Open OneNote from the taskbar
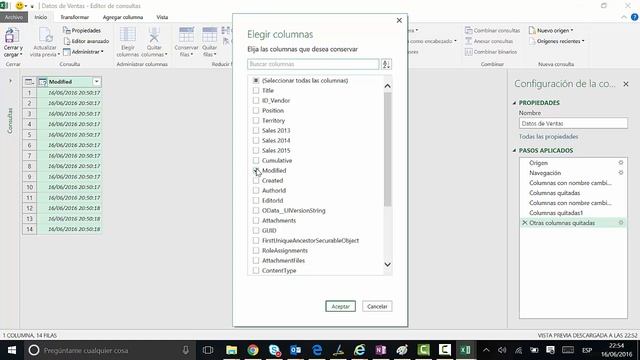Image resolution: width=640 pixels, height=360 pixels. click(x=380, y=350)
